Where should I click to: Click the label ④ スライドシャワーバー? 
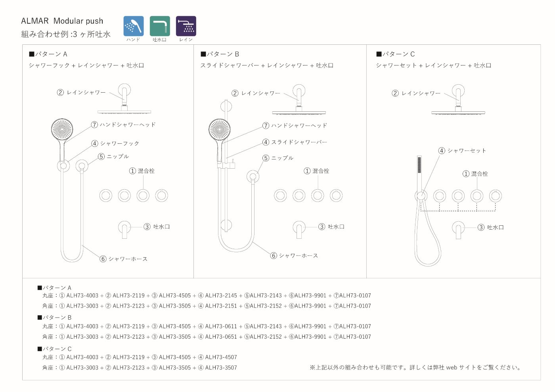(x=295, y=142)
